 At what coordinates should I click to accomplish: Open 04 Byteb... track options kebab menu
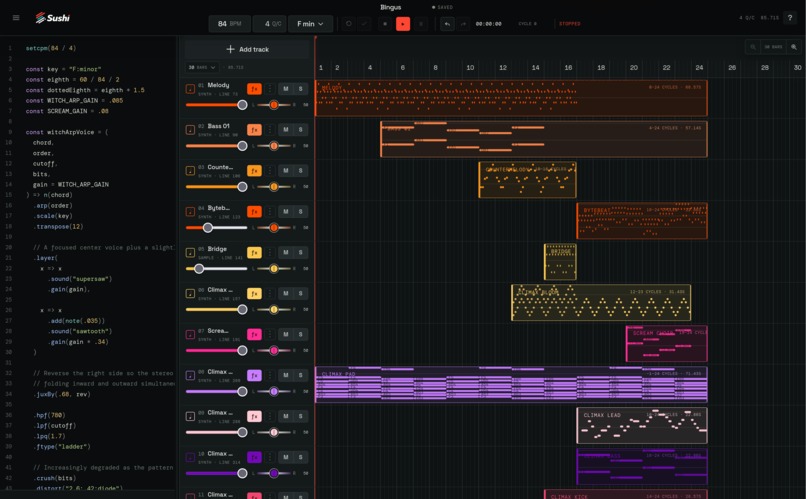pyautogui.click(x=270, y=212)
